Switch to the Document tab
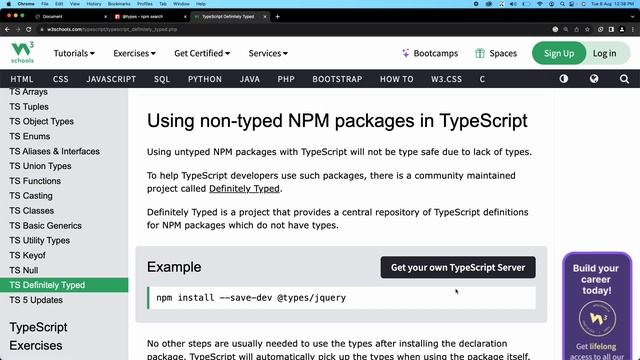 (x=70, y=17)
